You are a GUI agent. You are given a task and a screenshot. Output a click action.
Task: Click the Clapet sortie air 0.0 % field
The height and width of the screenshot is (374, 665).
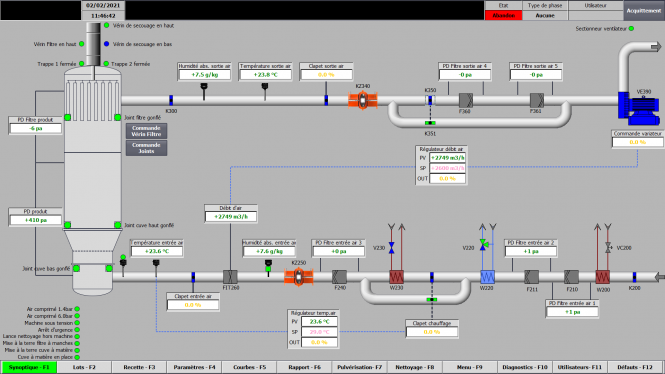(x=326, y=75)
